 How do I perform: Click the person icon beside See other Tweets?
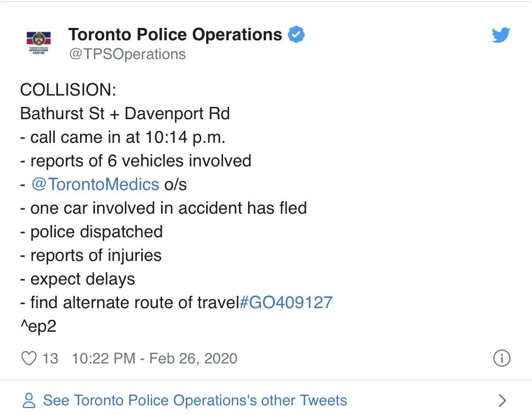(29, 401)
